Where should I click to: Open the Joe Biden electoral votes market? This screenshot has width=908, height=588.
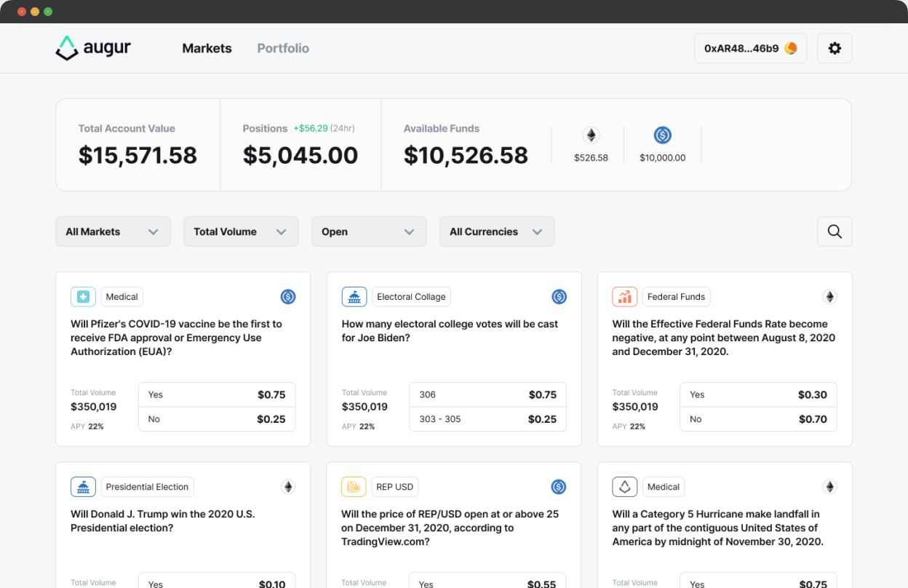[x=450, y=330]
